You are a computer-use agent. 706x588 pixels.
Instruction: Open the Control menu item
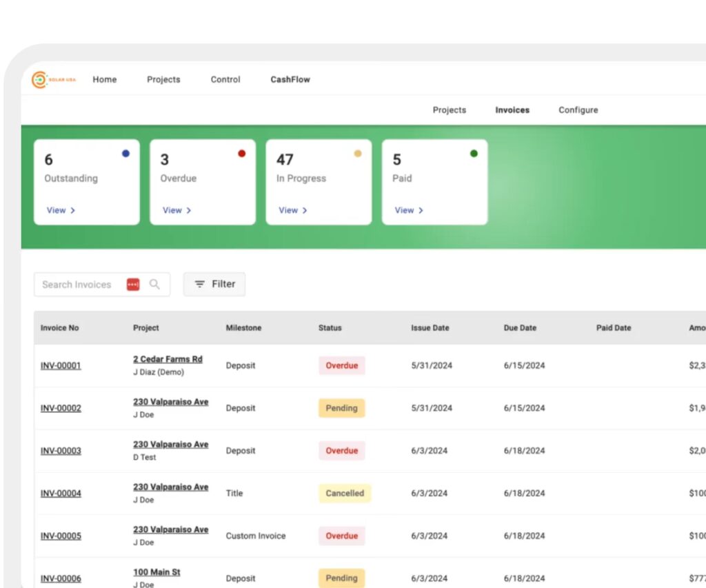225,80
